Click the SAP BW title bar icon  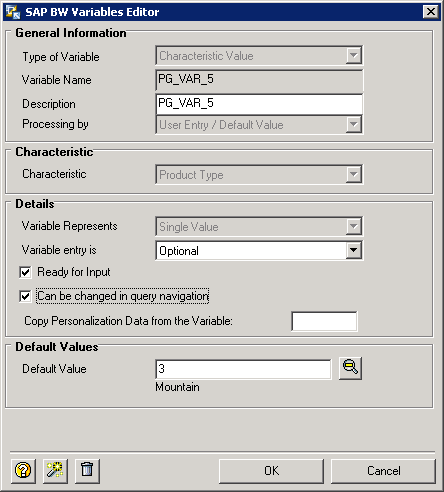tap(13, 12)
